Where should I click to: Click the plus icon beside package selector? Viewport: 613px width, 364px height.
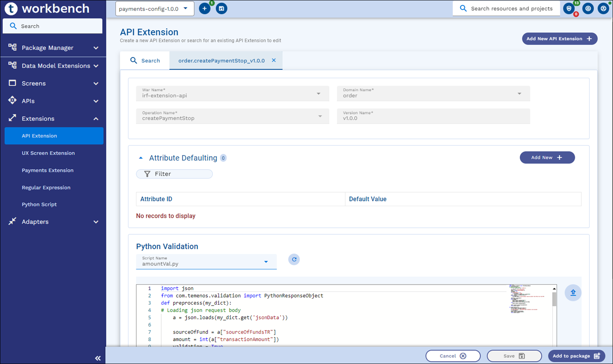coord(204,8)
